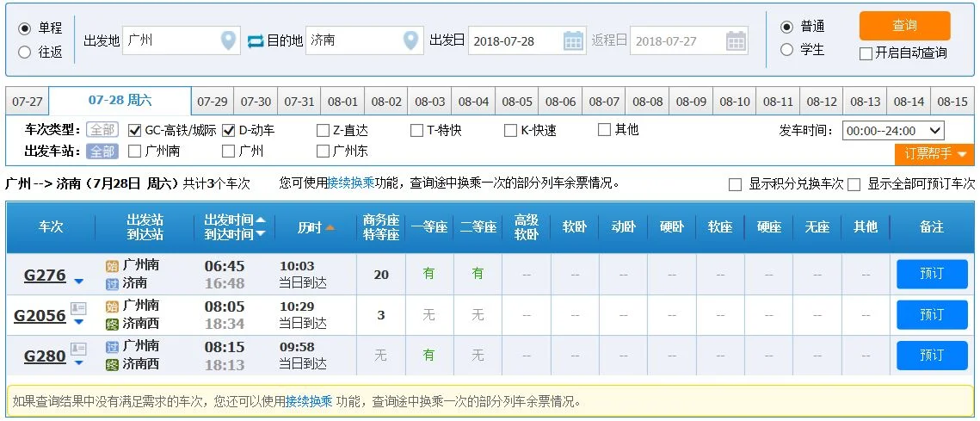This screenshot has height=421, width=980.
Task: Sort ascending by departure time arrow
Action: [x=261, y=220]
